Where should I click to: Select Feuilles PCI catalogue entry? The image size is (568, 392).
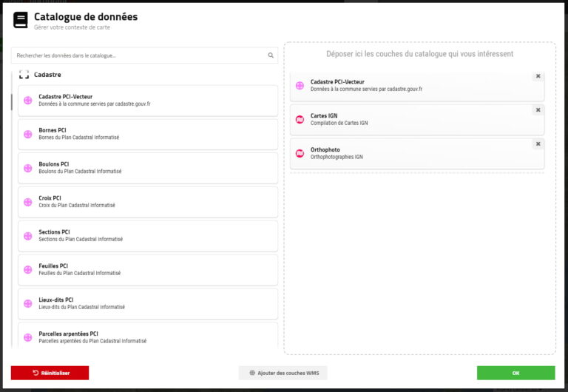pos(148,270)
